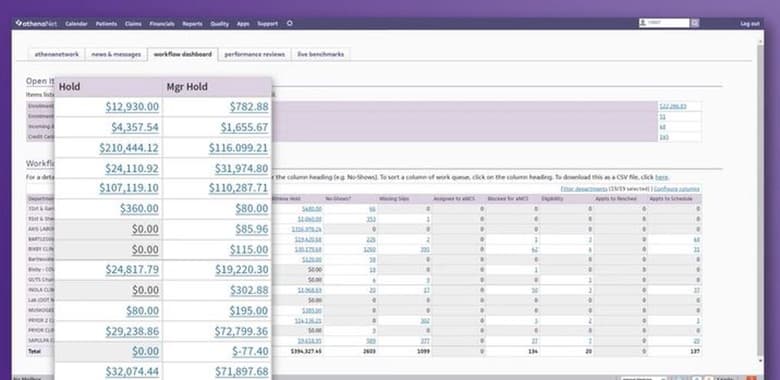This screenshot has width=780, height=380.
Task: Open the $24,110.92 Hold amount
Action: click(x=132, y=168)
